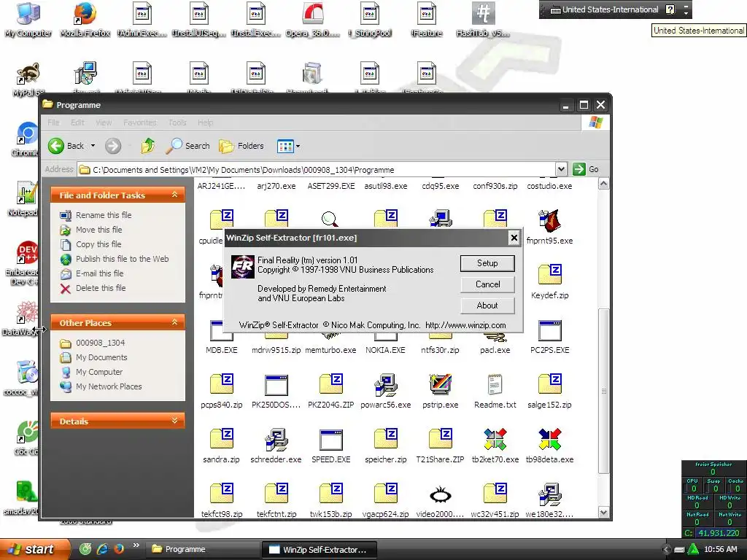Click inside the Address path field

click(317, 169)
